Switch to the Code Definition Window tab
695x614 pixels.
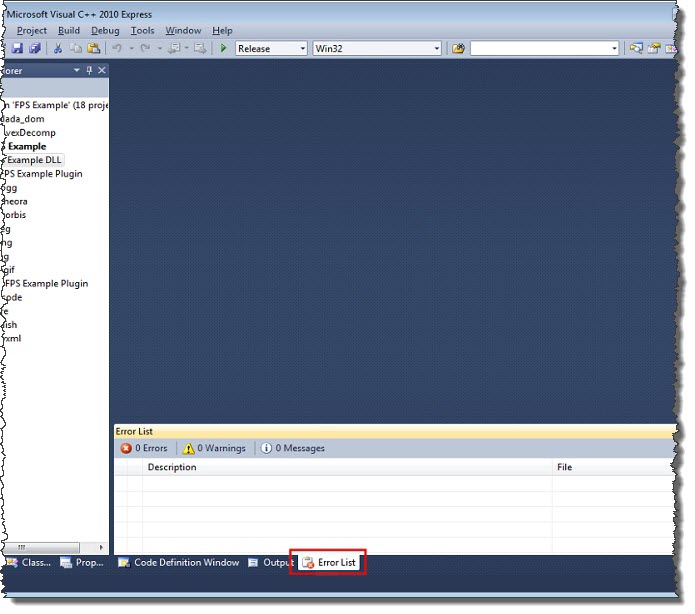[x=178, y=562]
